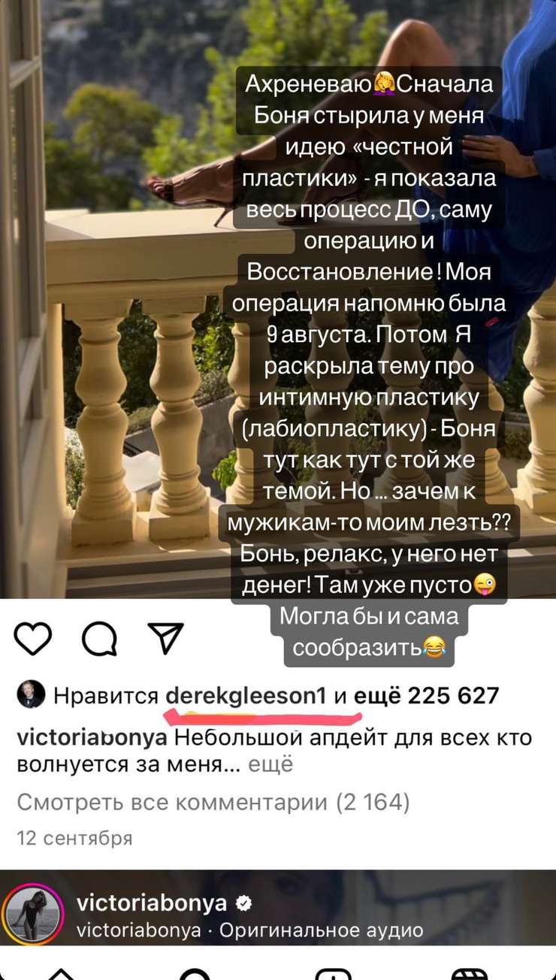This screenshot has width=556, height=980.
Task: Open comments via the speech bubble icon
Action: 99,640
